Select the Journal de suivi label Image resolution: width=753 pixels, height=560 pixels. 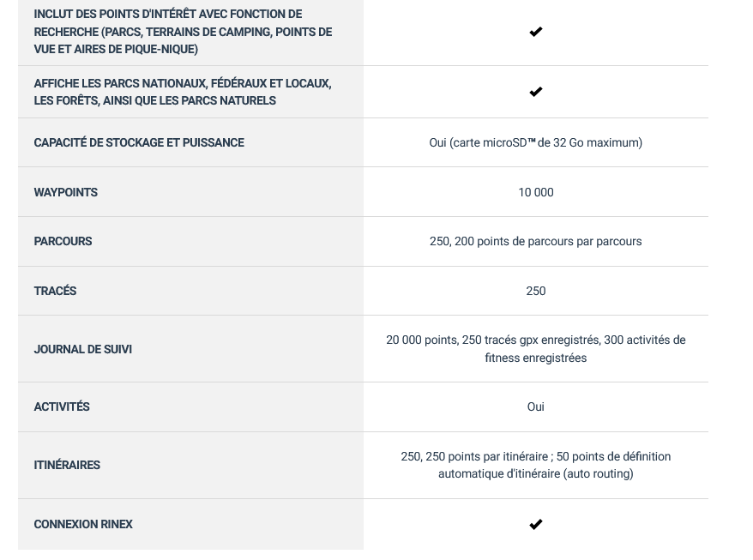(x=82, y=349)
